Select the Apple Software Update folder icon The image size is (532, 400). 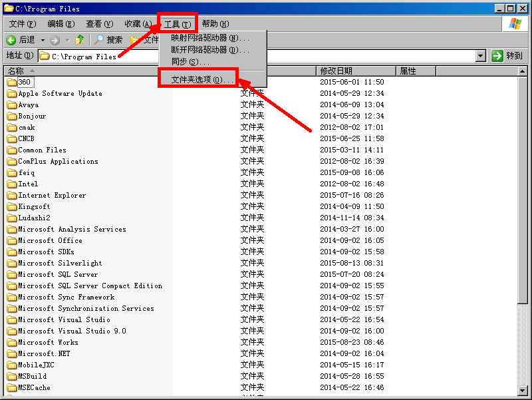[x=12, y=93]
